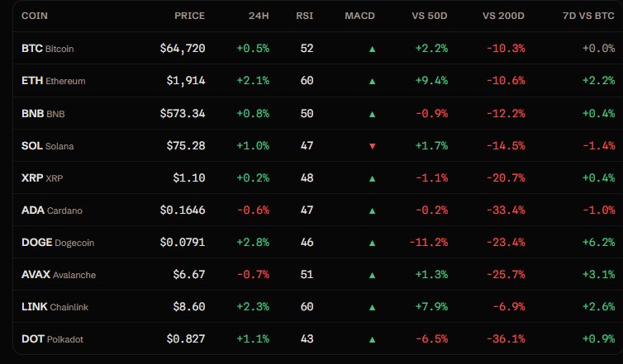Click the XRP row MACD up arrow
Screen dimensions: 623x364
pyautogui.click(x=373, y=178)
